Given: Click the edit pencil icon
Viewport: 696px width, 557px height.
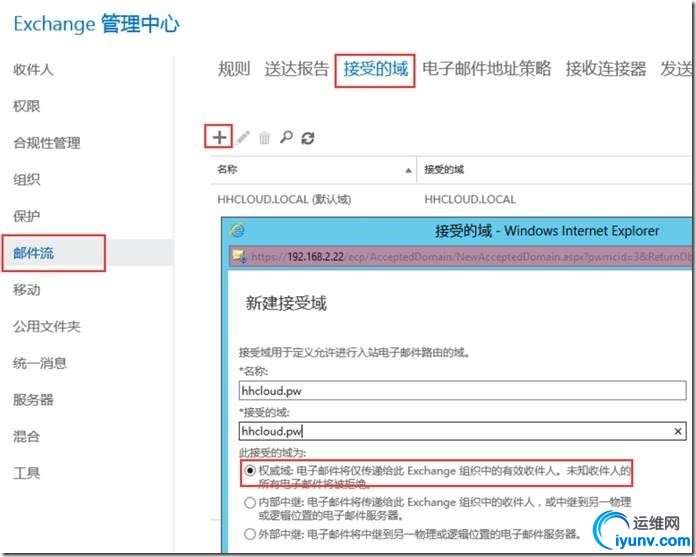Looking at the screenshot, I should pos(243,138).
